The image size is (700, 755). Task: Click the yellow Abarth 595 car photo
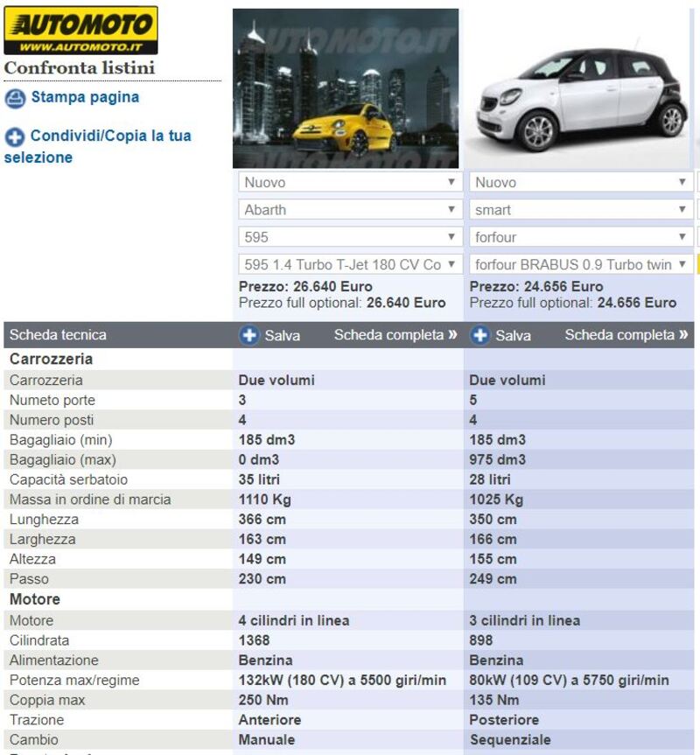pyautogui.click(x=346, y=88)
